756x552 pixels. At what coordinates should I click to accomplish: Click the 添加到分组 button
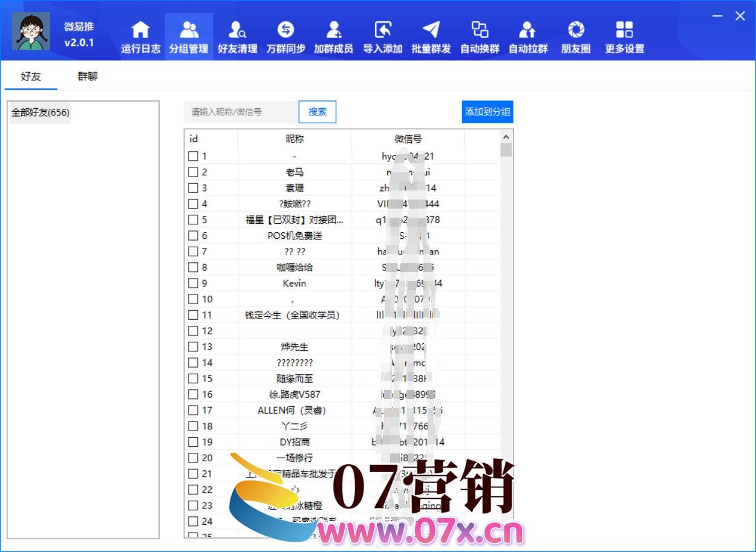click(x=487, y=112)
